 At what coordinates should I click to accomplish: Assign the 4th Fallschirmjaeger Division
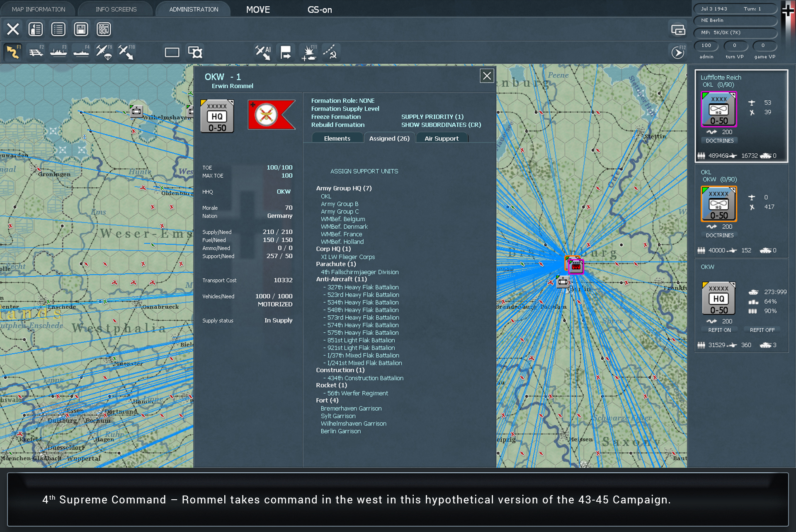359,272
